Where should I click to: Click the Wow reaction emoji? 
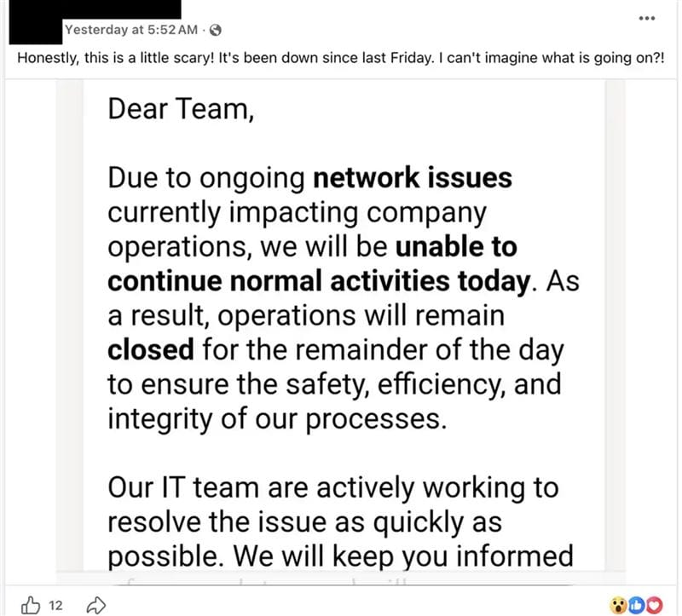pyautogui.click(x=618, y=605)
